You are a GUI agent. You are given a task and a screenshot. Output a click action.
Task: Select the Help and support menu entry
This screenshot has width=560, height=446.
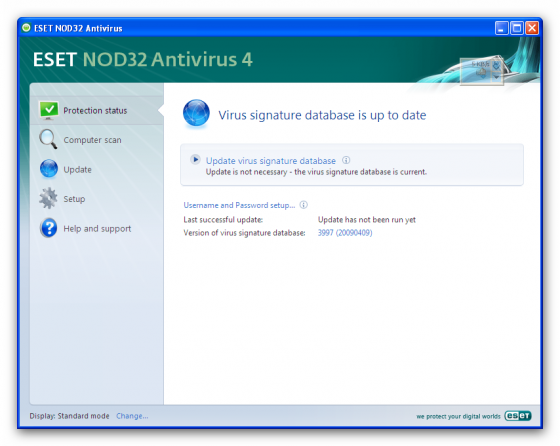pyautogui.click(x=97, y=229)
